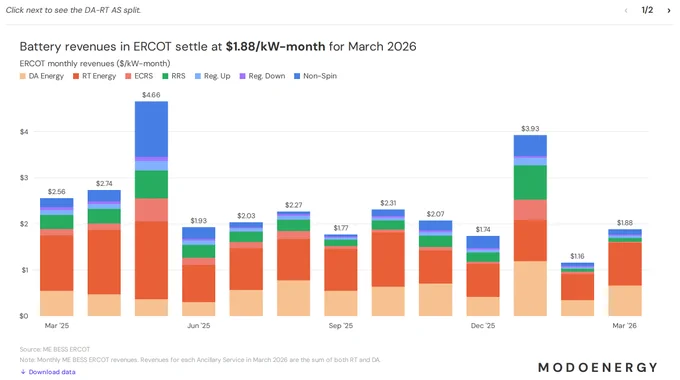Select the $4.66 bar total label
Screen dimensions: 680x380
(151, 95)
